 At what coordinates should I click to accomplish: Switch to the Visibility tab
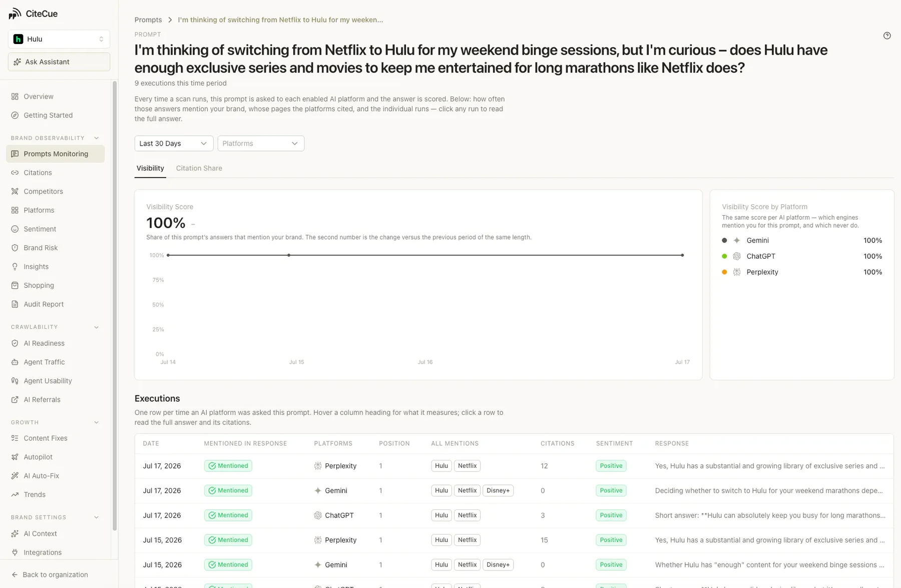[x=150, y=168]
